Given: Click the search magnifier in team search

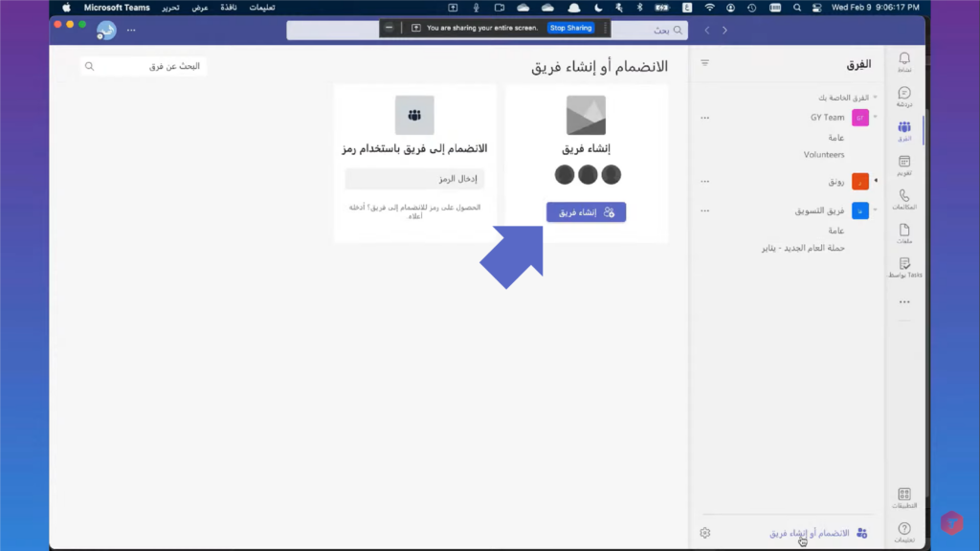Looking at the screenshot, I should tap(89, 66).
